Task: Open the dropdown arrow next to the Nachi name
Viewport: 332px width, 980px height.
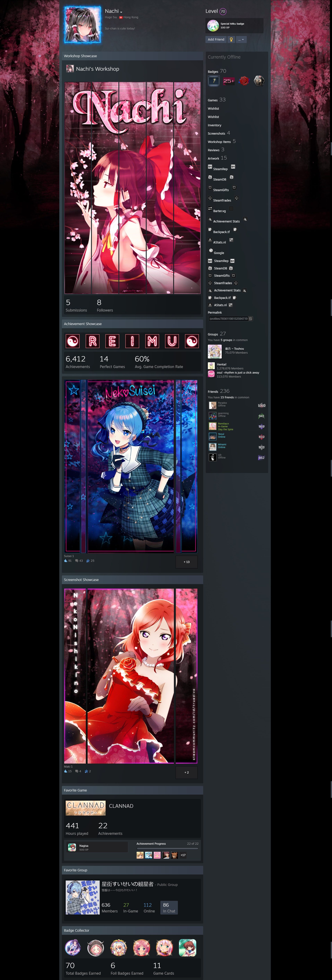Action: coord(121,12)
